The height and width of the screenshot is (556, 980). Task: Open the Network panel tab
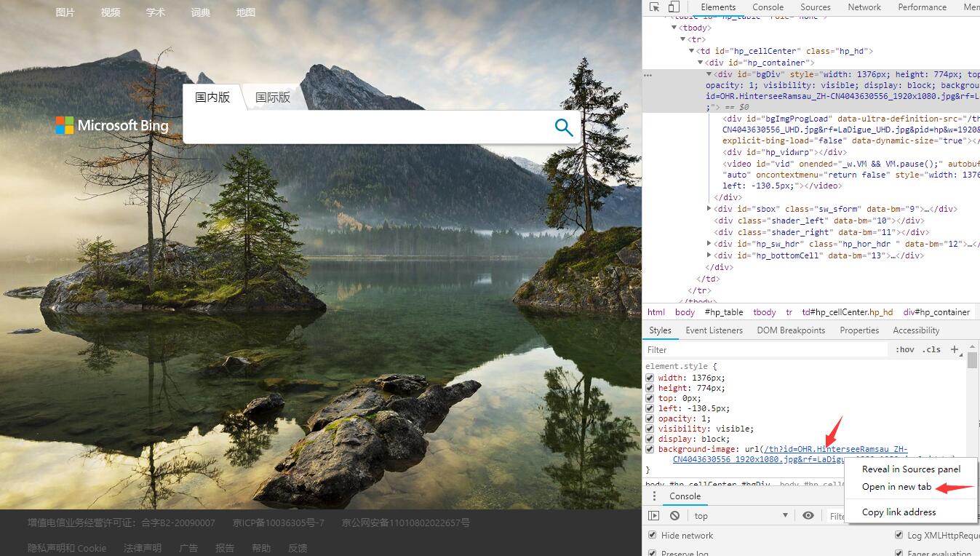tap(864, 7)
